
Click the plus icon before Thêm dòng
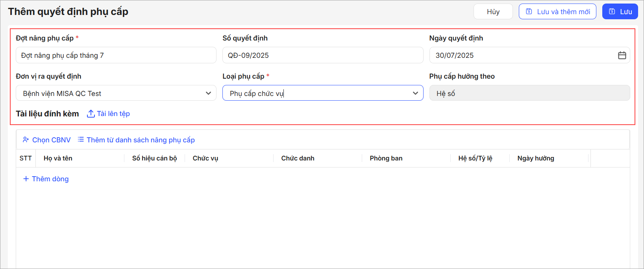(26, 179)
